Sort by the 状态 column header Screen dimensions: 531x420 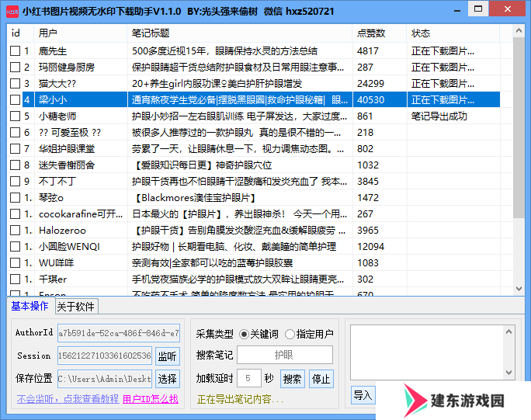pyautogui.click(x=453, y=33)
